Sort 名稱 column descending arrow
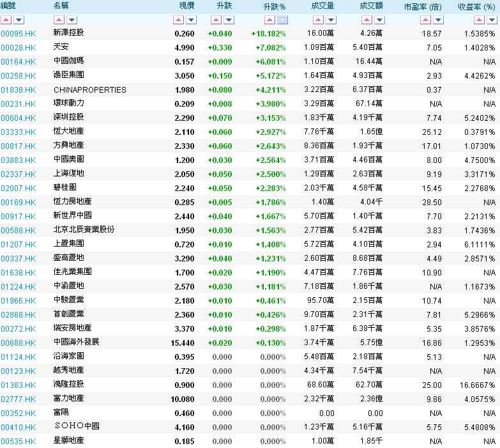500x448 pixels. point(72,20)
